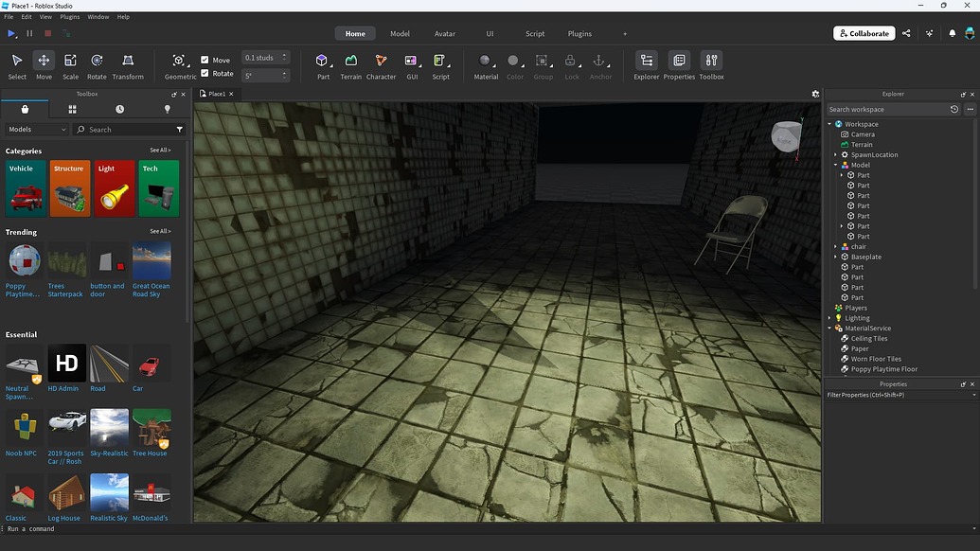This screenshot has height=551, width=980.
Task: Expand the SpawnLocation node
Action: tap(836, 155)
